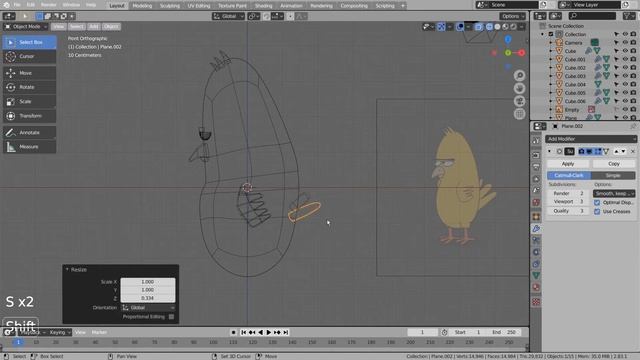
Task: Activate the Measure tool
Action: click(29, 147)
